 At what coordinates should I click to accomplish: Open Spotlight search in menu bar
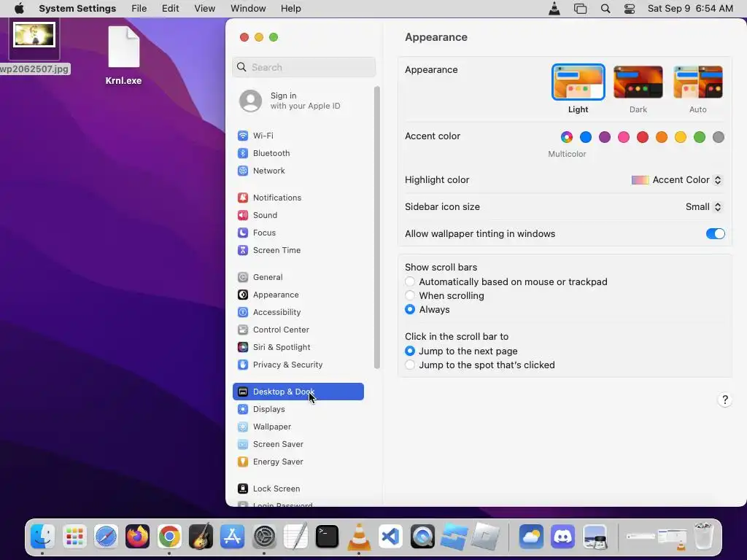605,9
